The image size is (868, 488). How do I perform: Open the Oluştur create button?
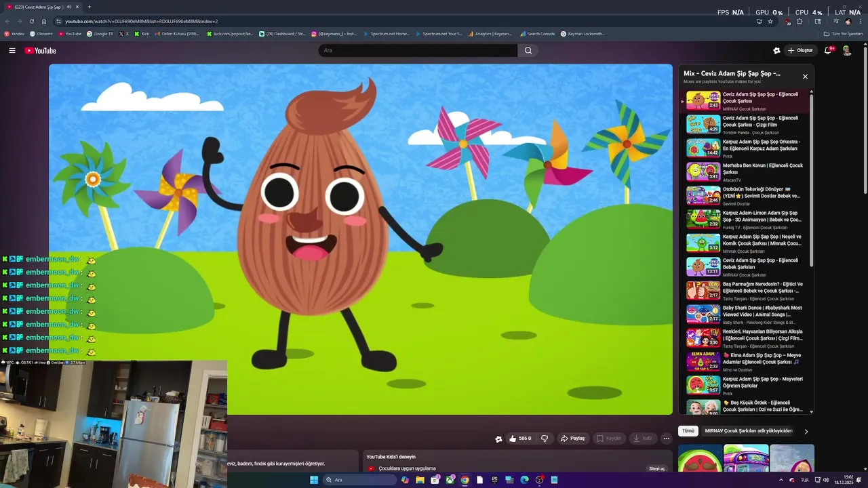[801, 51]
